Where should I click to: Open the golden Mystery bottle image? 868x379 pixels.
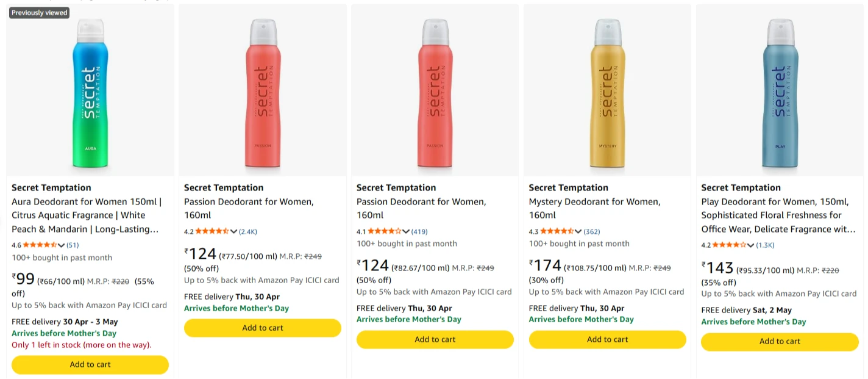(x=607, y=92)
